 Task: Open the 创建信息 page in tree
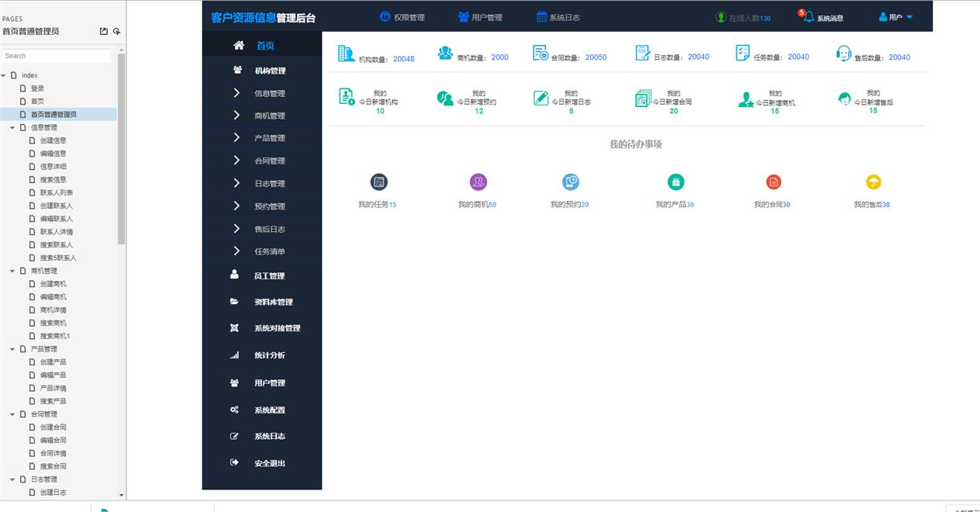(x=53, y=140)
